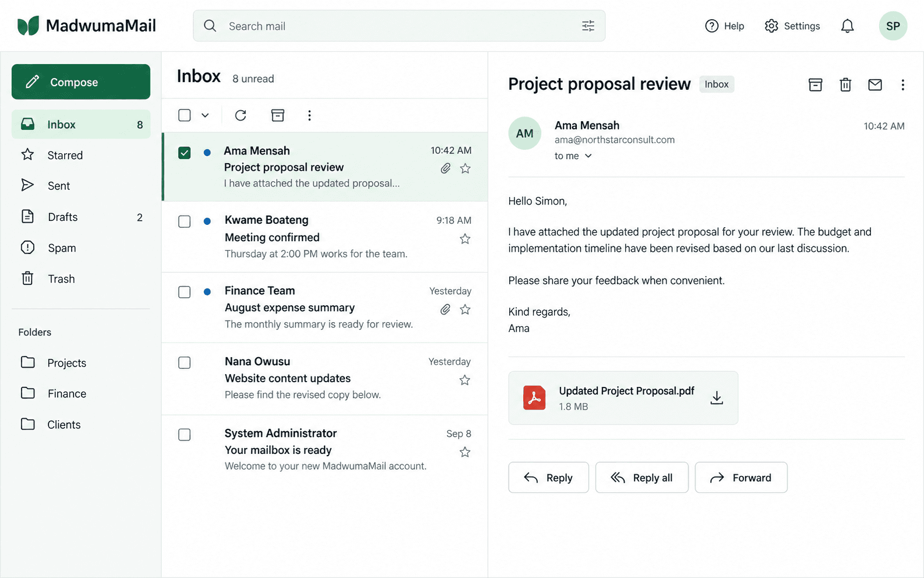Image resolution: width=924 pixels, height=578 pixels.
Task: Toggle the select-all checkbox in the toolbar
Action: click(184, 115)
